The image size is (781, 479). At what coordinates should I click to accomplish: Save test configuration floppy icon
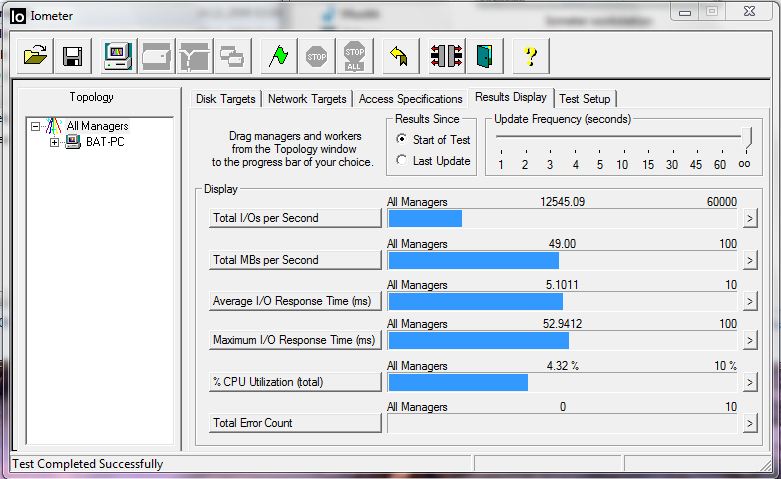pos(73,56)
